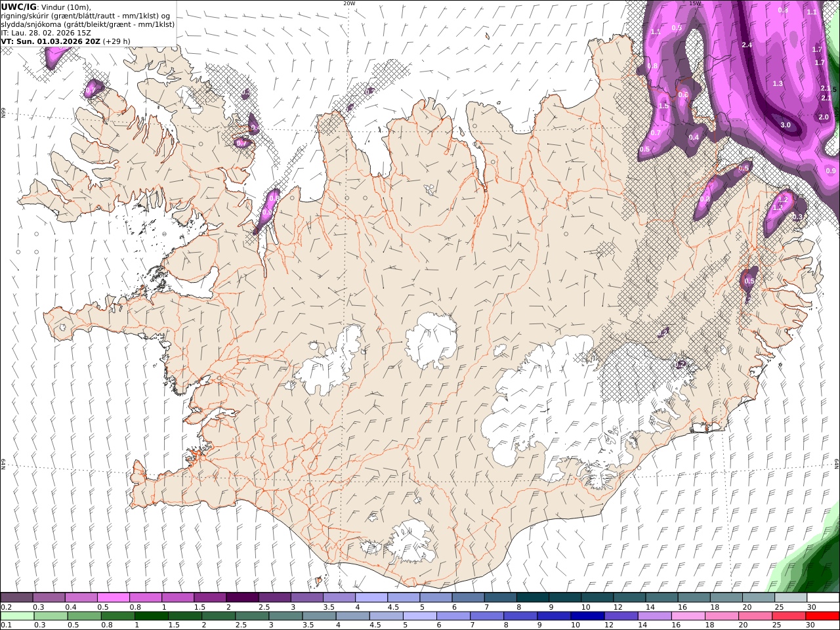Pick upper legend swatch between 2 and 2.5
The width and height of the screenshot is (840, 630).
[242, 597]
